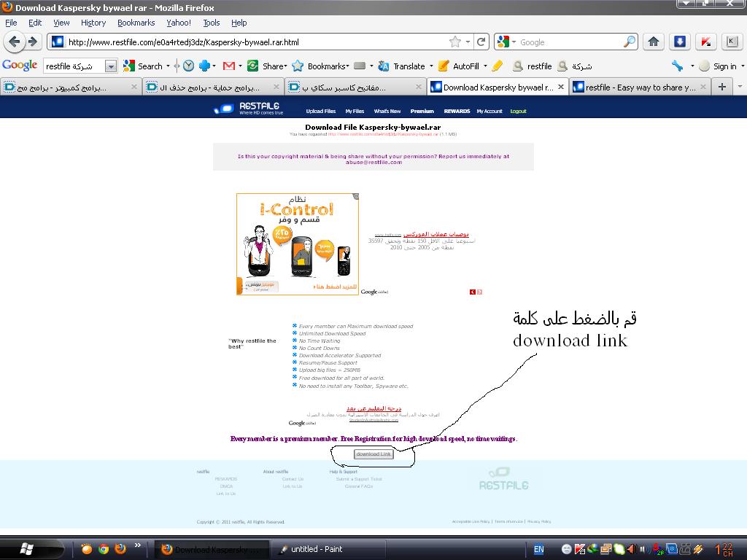Click Premium in Restfile navigation
The image size is (747, 560).
pos(422,111)
